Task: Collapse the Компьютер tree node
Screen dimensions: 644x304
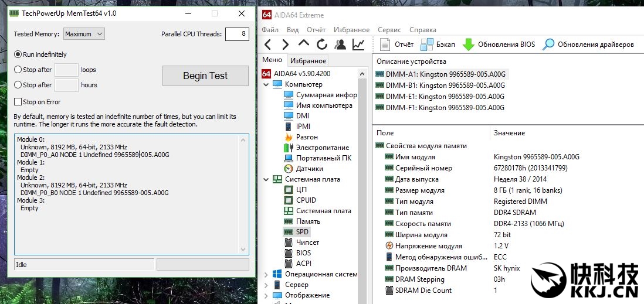Action: [x=266, y=84]
